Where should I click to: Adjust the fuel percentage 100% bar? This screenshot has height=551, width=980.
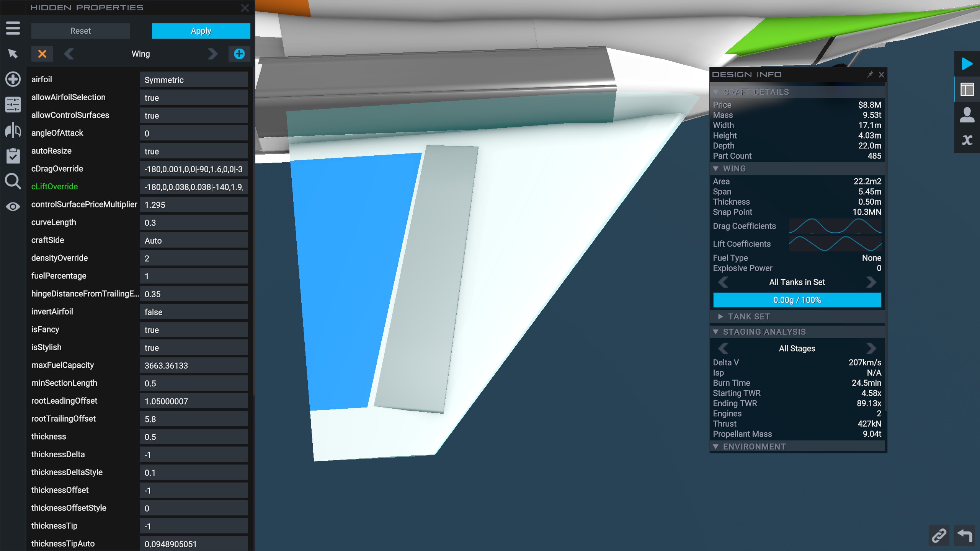(x=797, y=300)
